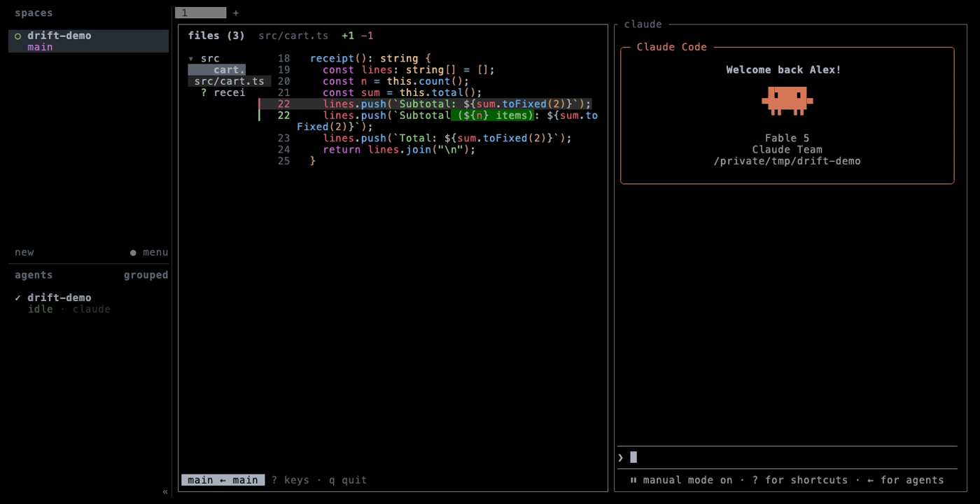
Task: Click the agents section header
Action: pos(34,275)
